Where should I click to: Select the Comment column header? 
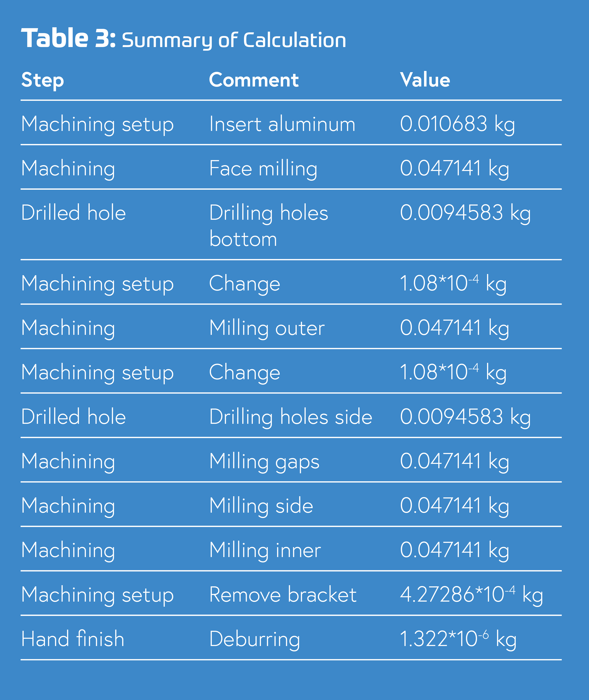(x=254, y=80)
